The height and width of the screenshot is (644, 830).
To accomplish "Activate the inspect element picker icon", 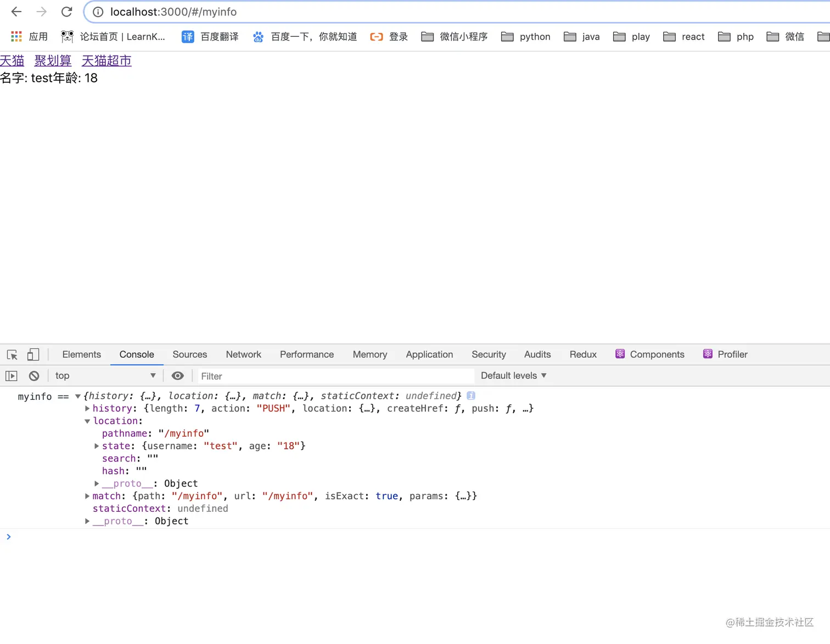I will (12, 355).
